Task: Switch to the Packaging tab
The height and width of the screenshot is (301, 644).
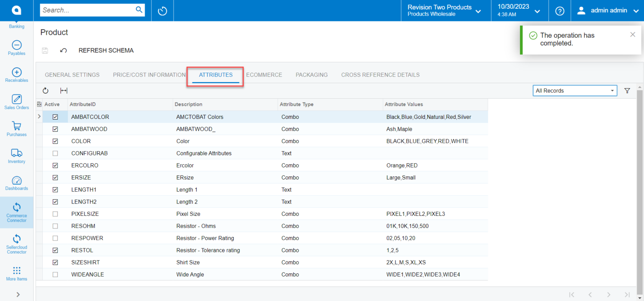Action: [x=312, y=75]
